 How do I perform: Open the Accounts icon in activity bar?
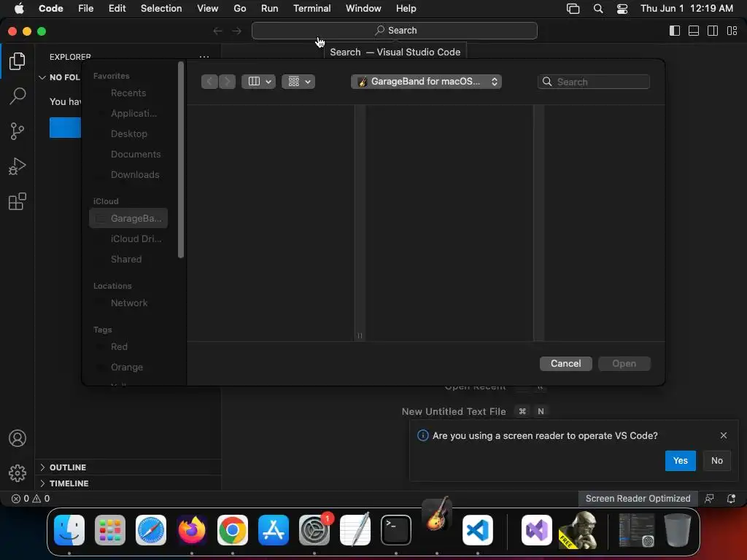point(18,438)
